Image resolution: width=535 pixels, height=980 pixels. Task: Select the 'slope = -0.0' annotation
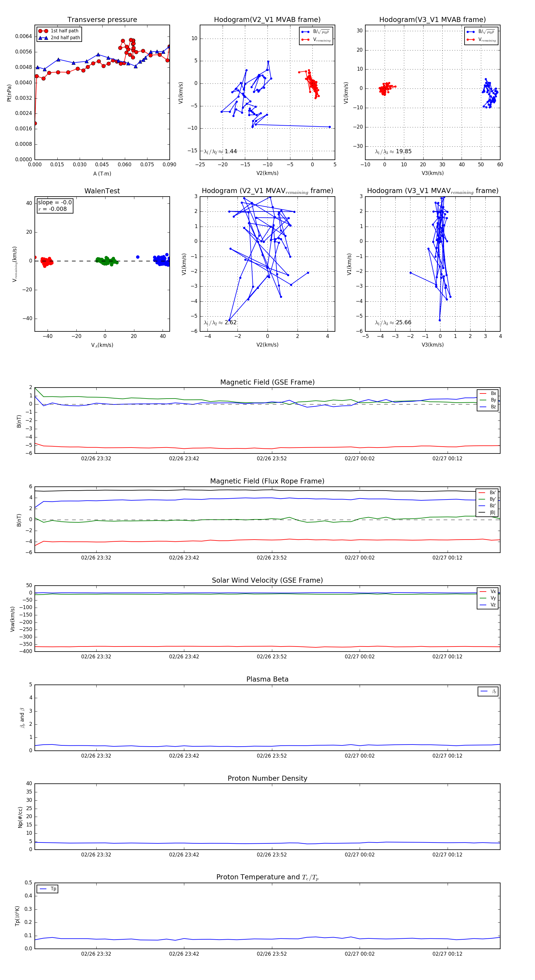pyautogui.click(x=54, y=203)
